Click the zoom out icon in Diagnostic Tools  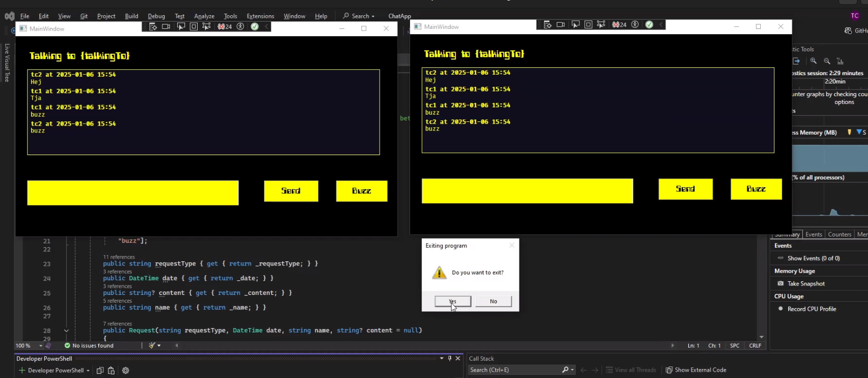(x=827, y=61)
